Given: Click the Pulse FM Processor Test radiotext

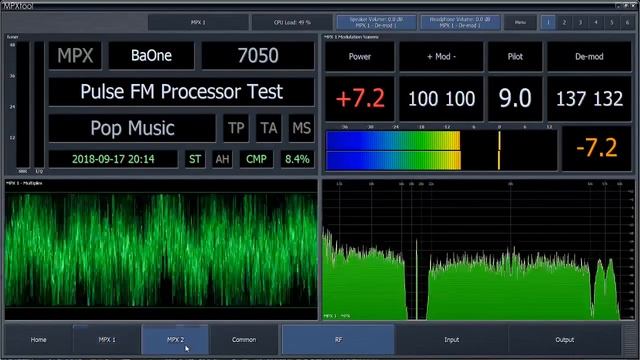Looking at the screenshot, I should [182, 92].
